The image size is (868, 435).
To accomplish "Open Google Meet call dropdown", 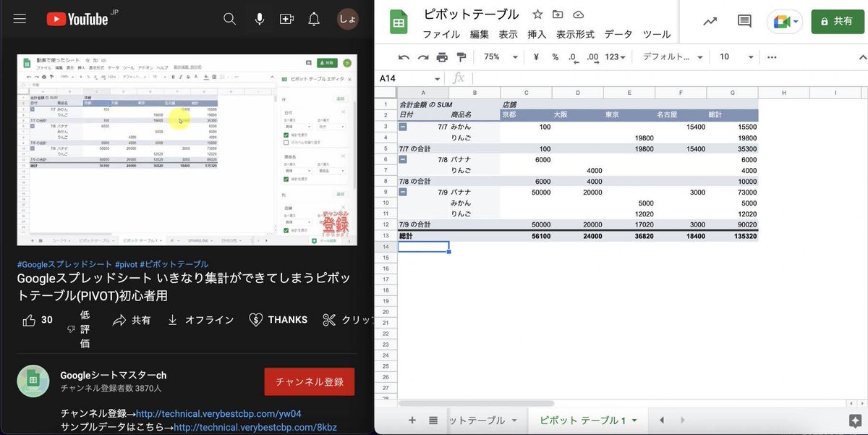I will [x=786, y=22].
